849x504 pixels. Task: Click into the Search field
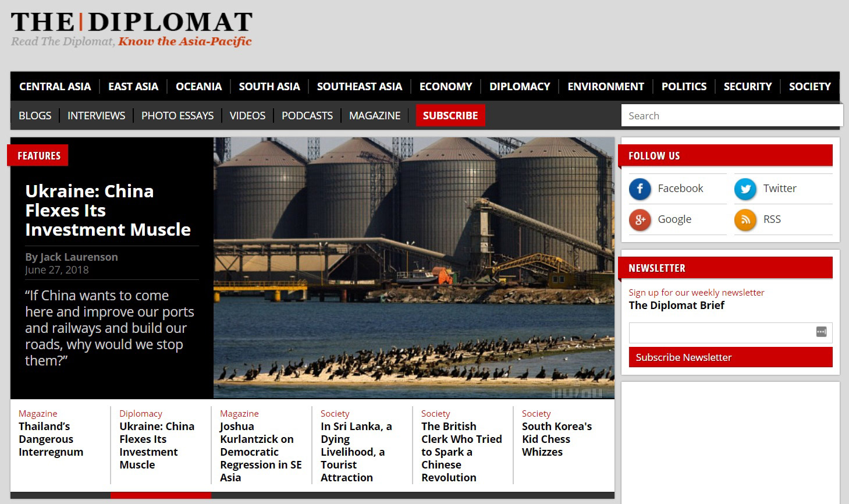click(x=732, y=115)
